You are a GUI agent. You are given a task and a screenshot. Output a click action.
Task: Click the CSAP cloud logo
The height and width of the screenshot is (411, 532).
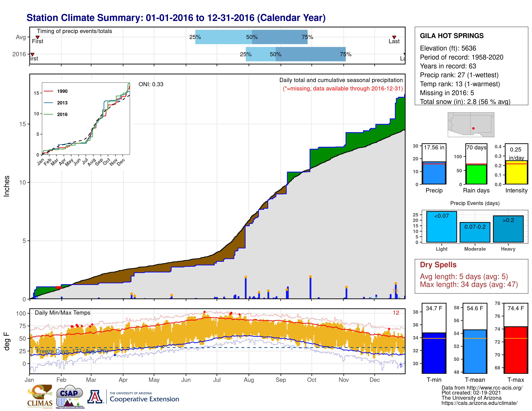pyautogui.click(x=70, y=396)
